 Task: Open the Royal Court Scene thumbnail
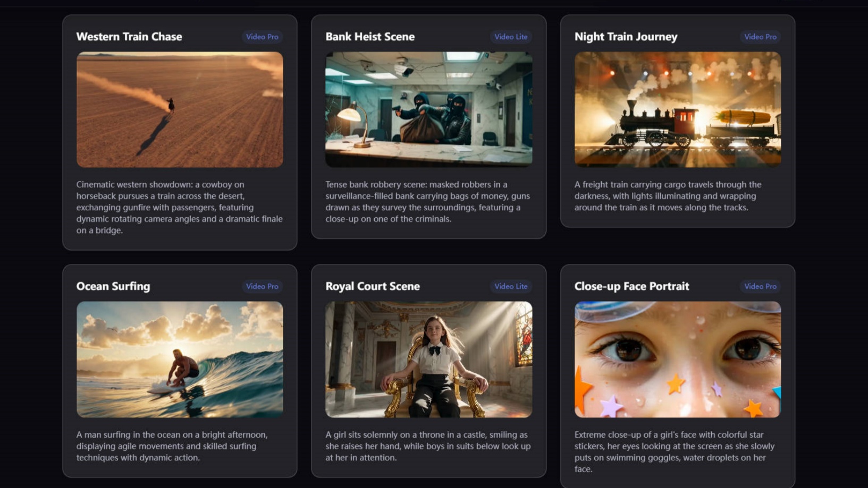pyautogui.click(x=429, y=359)
